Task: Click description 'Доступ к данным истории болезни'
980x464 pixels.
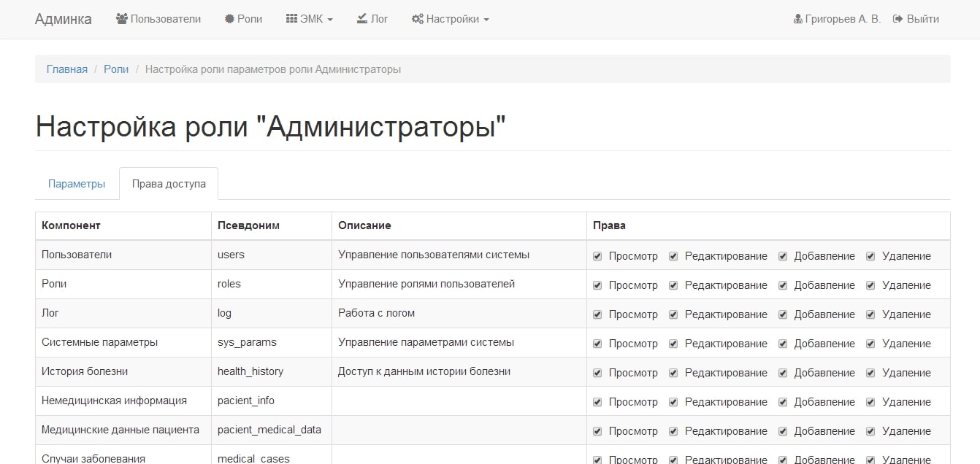Action: pyautogui.click(x=424, y=371)
